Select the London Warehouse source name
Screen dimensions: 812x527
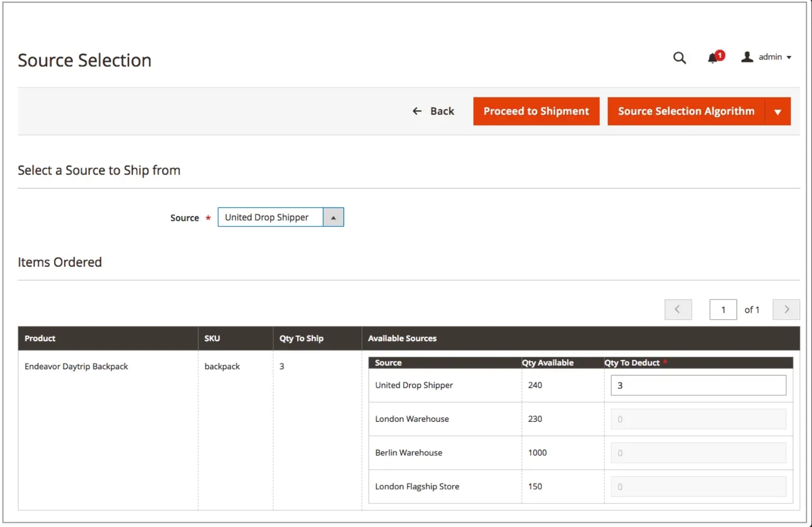412,419
